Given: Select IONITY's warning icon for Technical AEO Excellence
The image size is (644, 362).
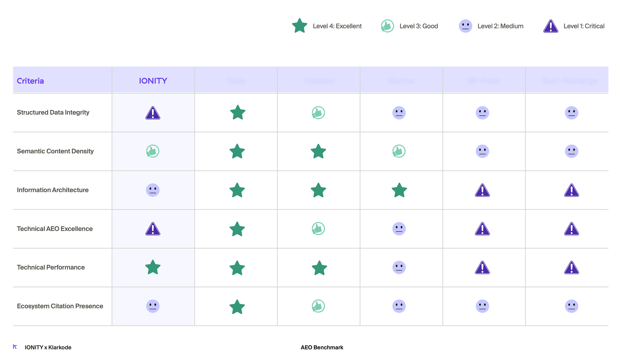Looking at the screenshot, I should click(x=153, y=229).
